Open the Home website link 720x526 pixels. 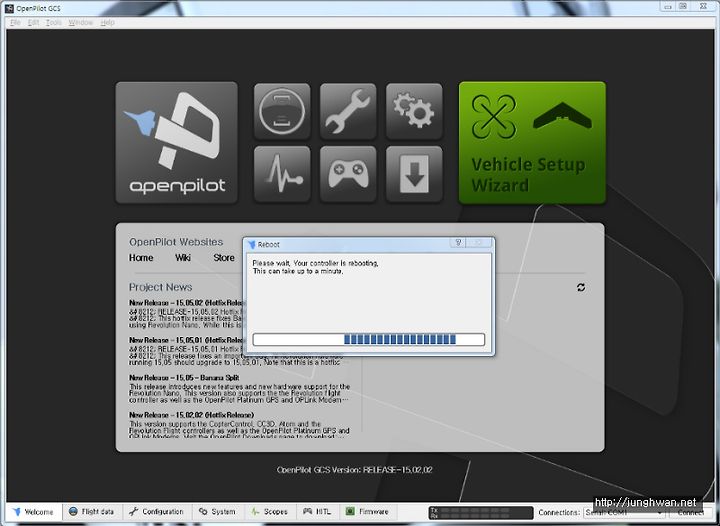[x=141, y=257]
